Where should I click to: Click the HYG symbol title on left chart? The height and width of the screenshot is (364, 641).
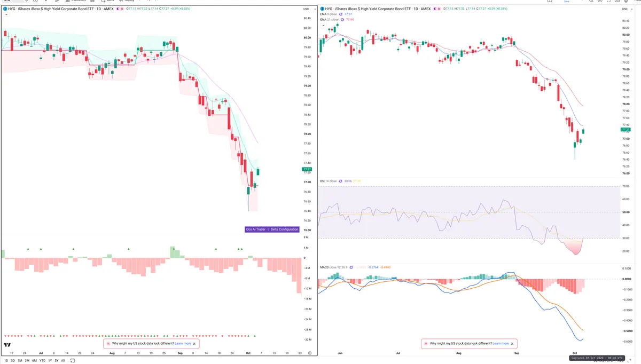click(x=60, y=9)
